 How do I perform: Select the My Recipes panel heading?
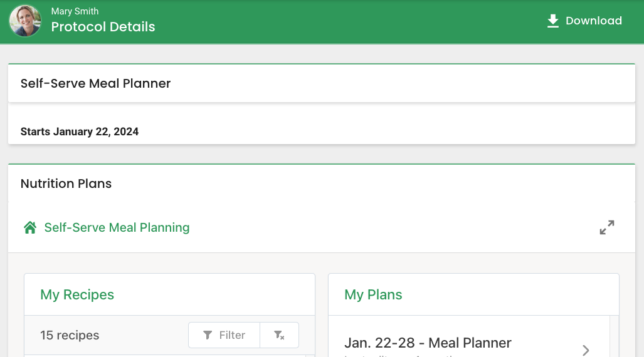77,294
